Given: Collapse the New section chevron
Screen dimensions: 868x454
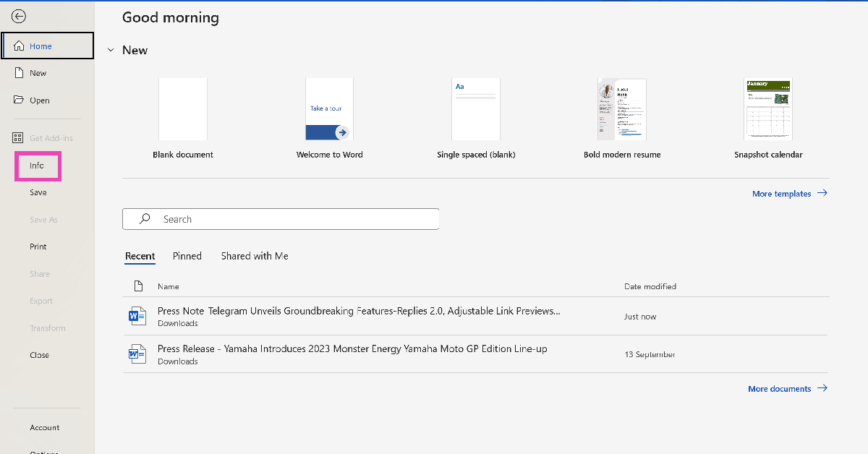Looking at the screenshot, I should pos(111,51).
